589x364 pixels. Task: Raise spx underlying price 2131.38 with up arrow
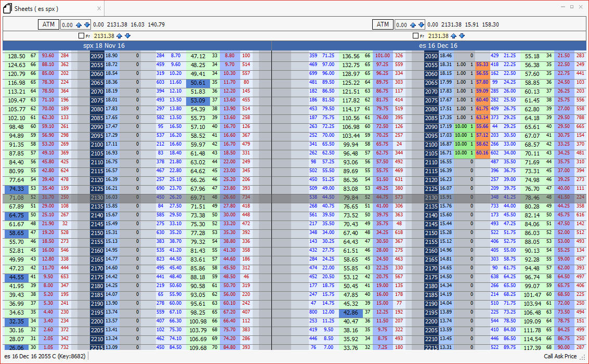point(120,36)
